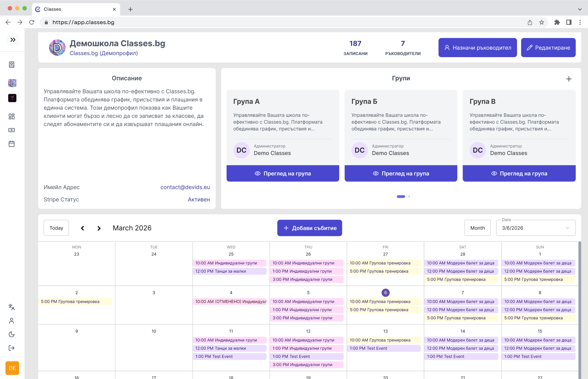The image size is (588, 379).
Task: Open browser extensions puzzle icon
Action: click(557, 22)
